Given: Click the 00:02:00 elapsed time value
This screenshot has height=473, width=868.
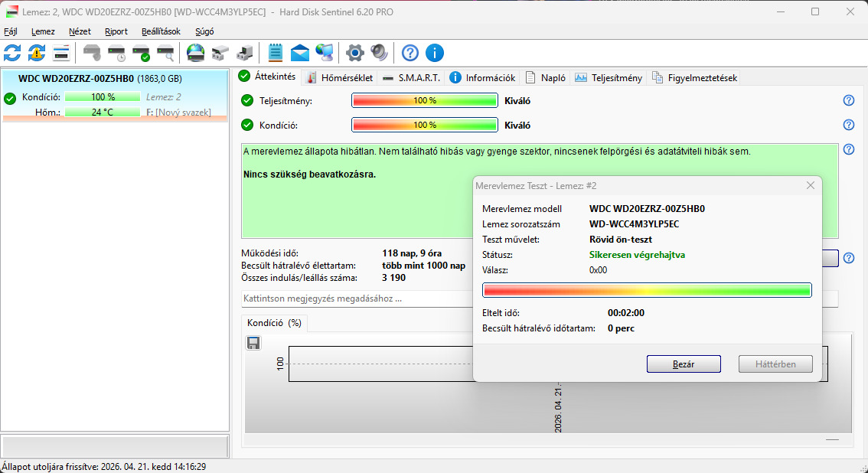Looking at the screenshot, I should coord(626,313).
